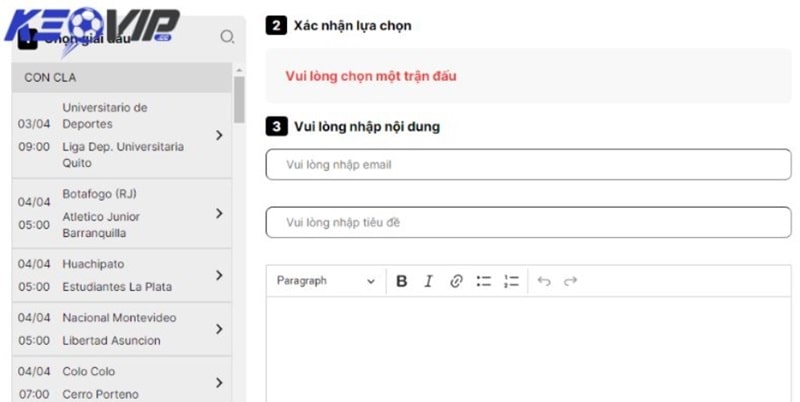Screen dimensions: 800x402
Task: Select Botafogo (RJ) team name
Action: (99, 194)
